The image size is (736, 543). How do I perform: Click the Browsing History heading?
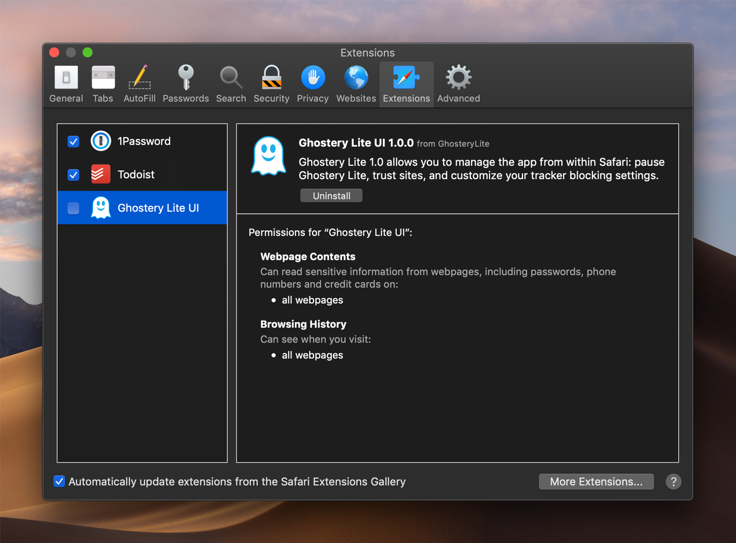pos(303,324)
